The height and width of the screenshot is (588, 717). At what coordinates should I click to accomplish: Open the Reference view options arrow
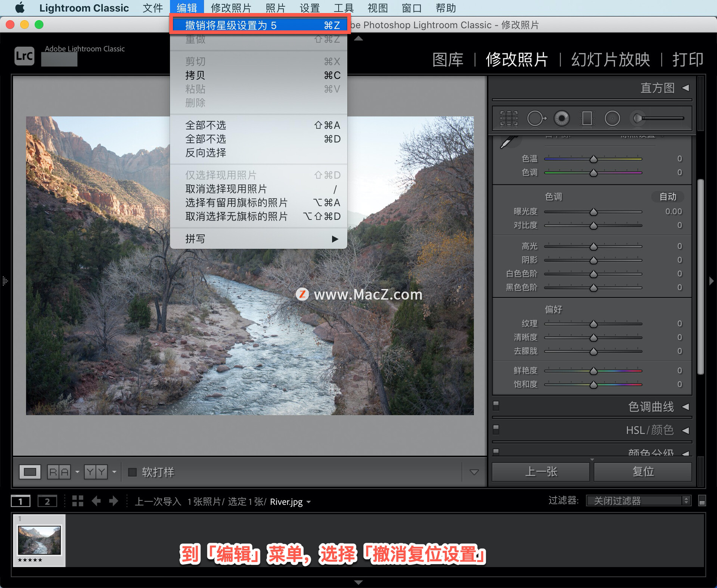(x=77, y=472)
